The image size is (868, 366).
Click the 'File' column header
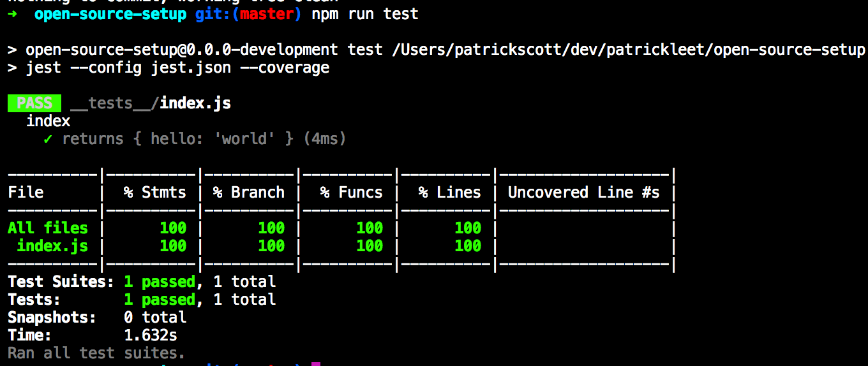click(26, 193)
